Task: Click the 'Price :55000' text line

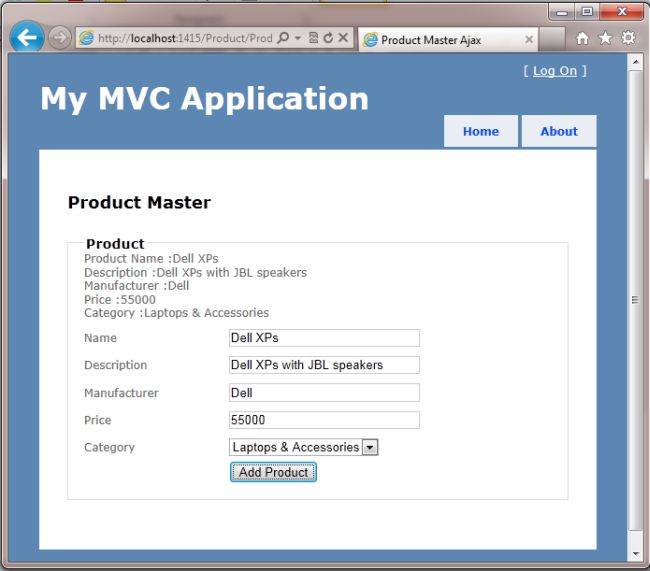Action: (120, 299)
